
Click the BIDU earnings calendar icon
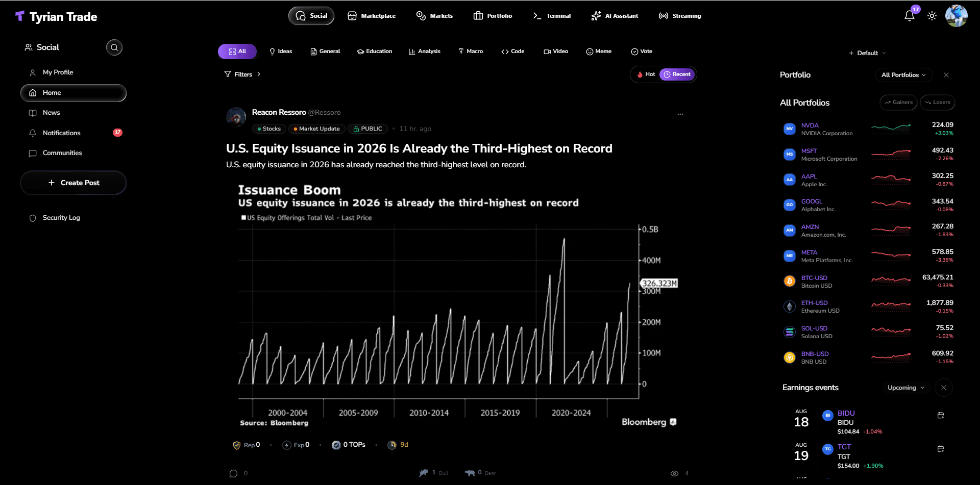tap(941, 416)
